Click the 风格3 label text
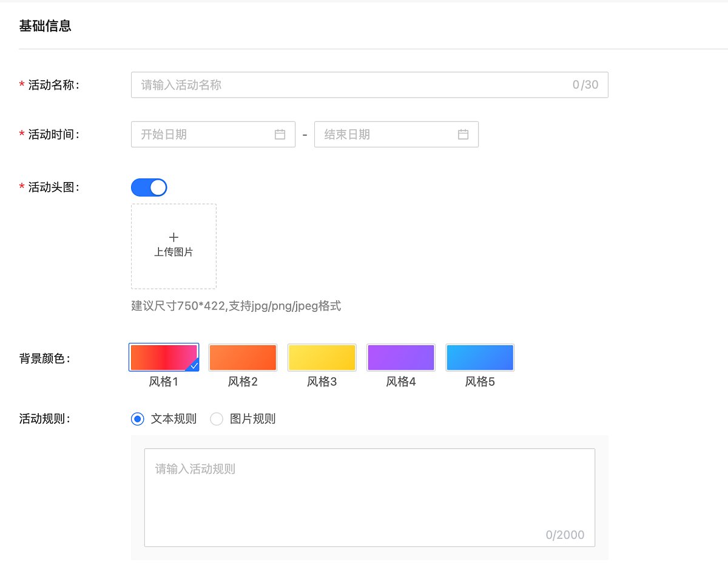The height and width of the screenshot is (585, 728). point(322,382)
